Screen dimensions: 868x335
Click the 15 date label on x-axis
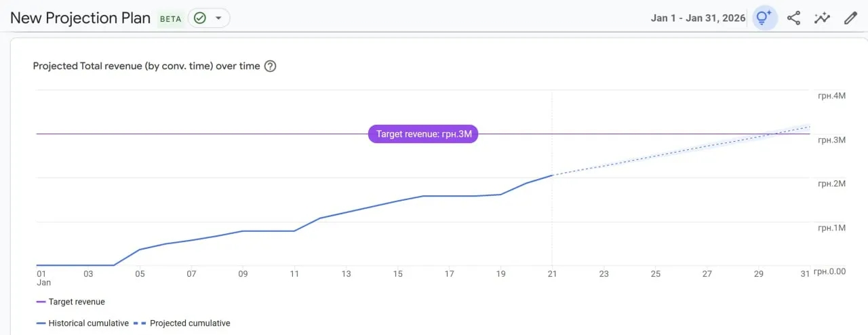(x=397, y=274)
